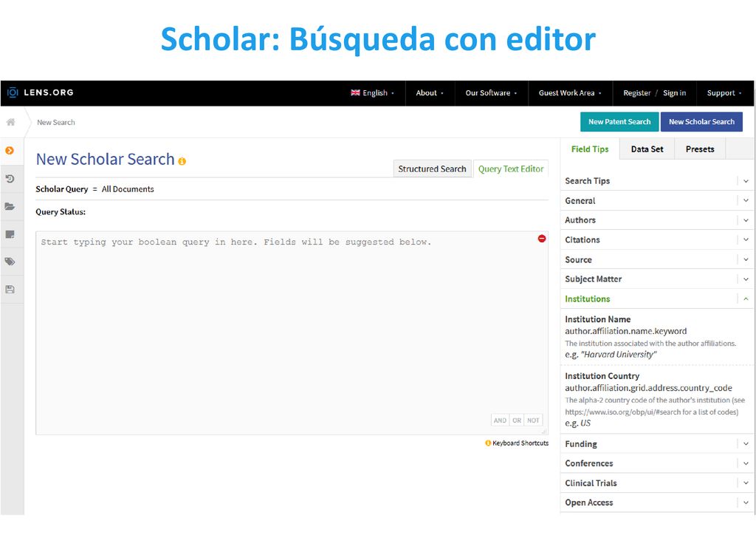The width and height of the screenshot is (756, 535).
Task: Click the red clear query icon
Action: (541, 239)
